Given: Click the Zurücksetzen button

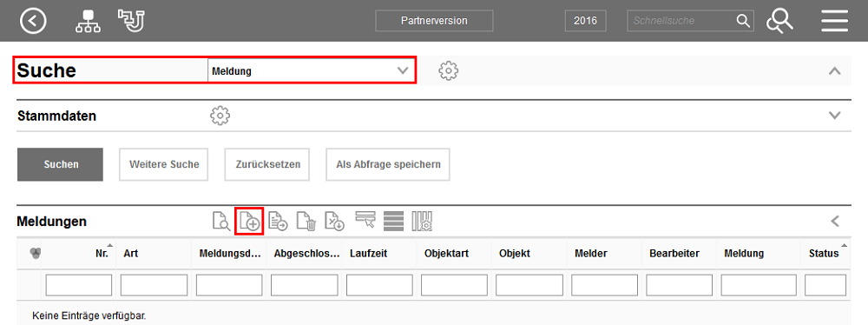Looking at the screenshot, I should click(x=266, y=165).
